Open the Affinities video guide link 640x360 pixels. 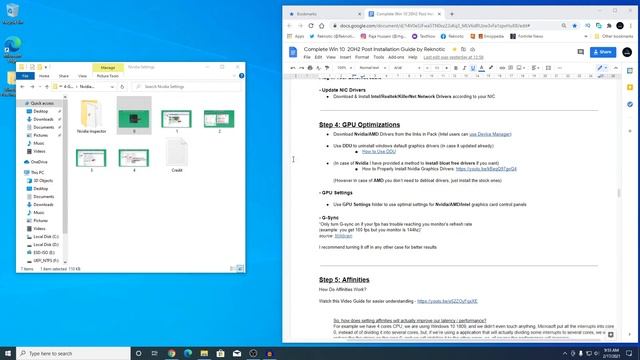pyautogui.click(x=447, y=301)
